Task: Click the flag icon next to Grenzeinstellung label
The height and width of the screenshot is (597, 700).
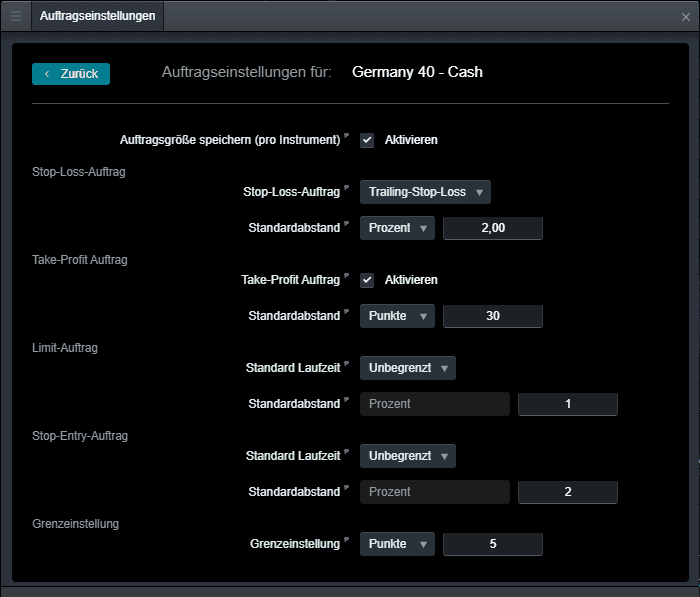Action: click(x=348, y=541)
